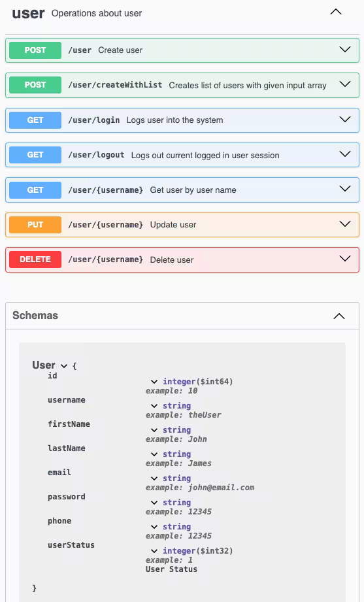
Task: Click the 'Delete user' summary text
Action: click(x=172, y=260)
